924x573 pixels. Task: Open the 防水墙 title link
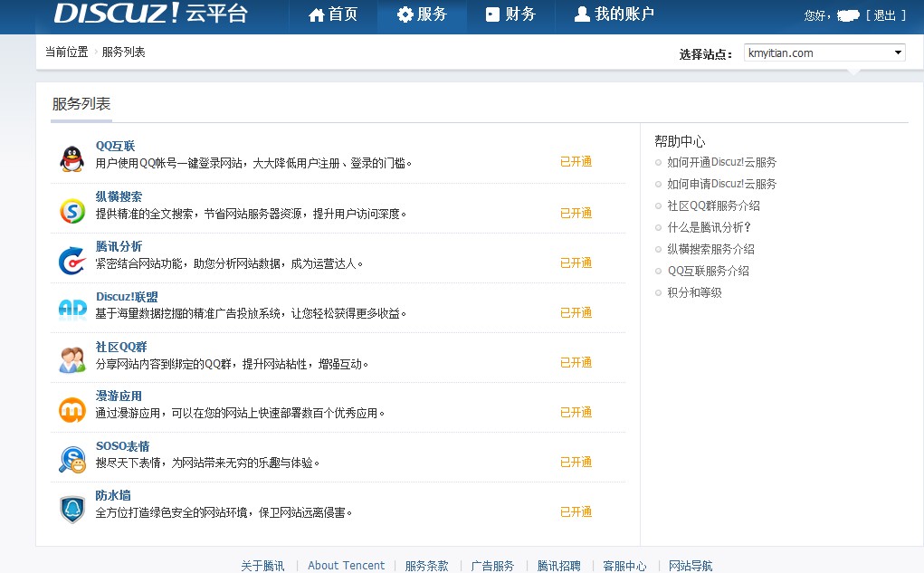coord(113,495)
